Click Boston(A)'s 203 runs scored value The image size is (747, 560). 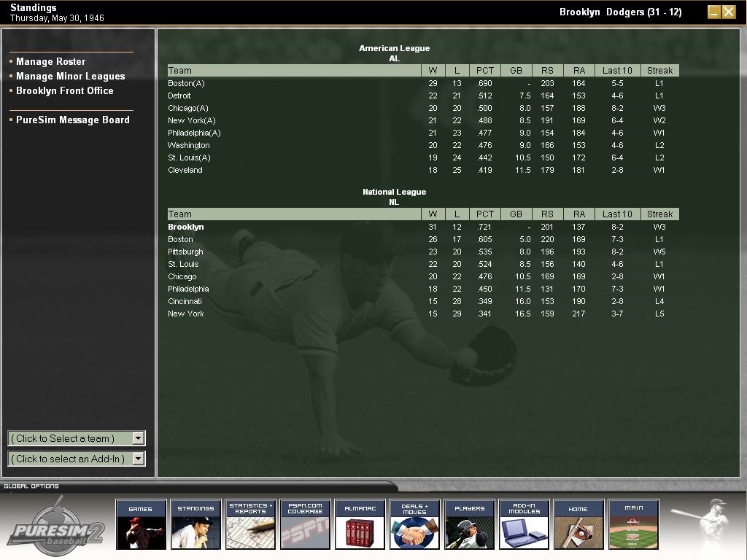tap(547, 83)
